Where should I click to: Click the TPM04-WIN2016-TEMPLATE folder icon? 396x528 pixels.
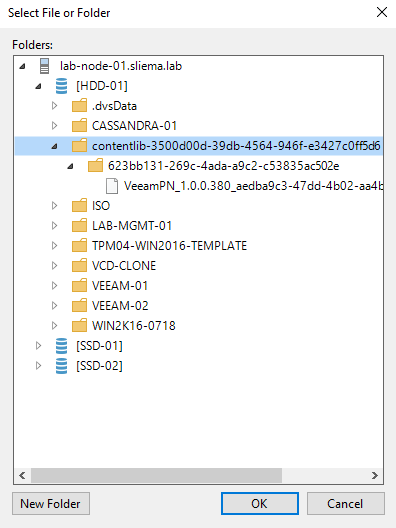[x=79, y=246]
